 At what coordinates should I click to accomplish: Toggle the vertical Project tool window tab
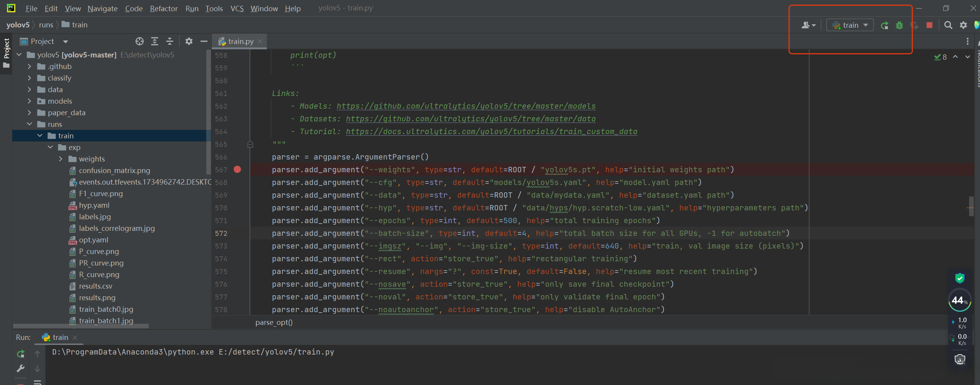click(x=6, y=48)
